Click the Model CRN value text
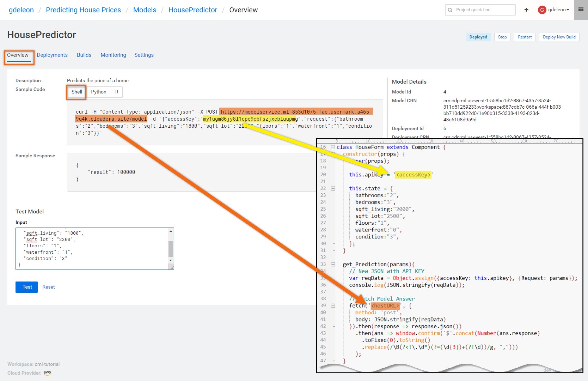 (x=503, y=110)
